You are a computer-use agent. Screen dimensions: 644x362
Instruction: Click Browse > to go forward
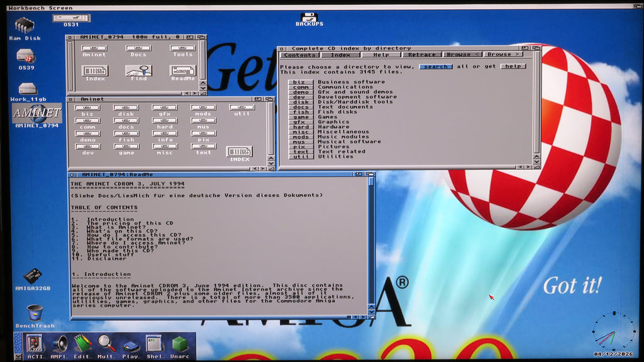click(x=503, y=54)
